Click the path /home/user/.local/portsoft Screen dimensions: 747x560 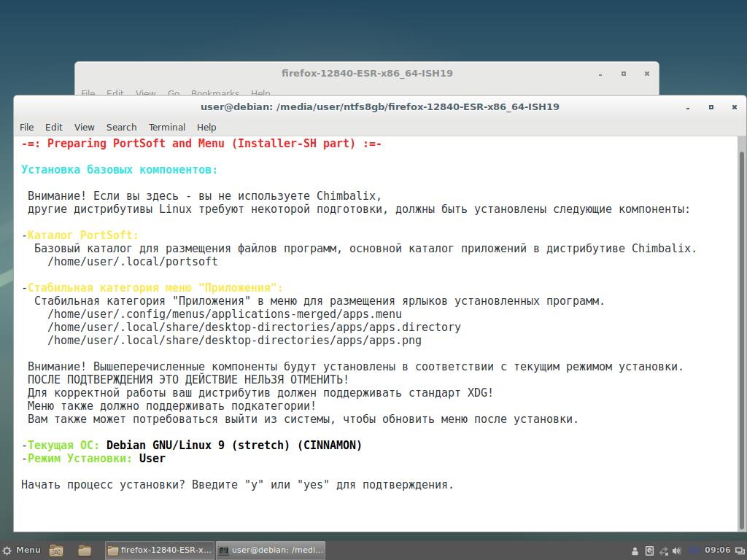[x=133, y=262]
